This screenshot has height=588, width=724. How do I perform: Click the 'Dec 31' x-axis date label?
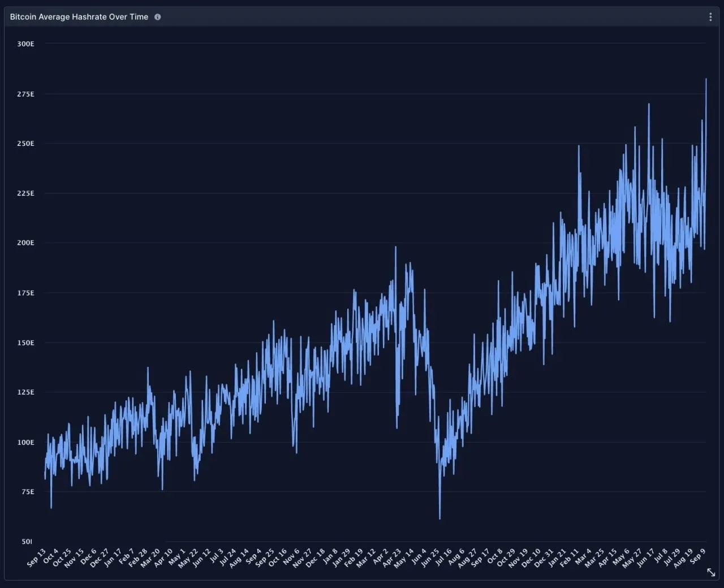(x=544, y=557)
